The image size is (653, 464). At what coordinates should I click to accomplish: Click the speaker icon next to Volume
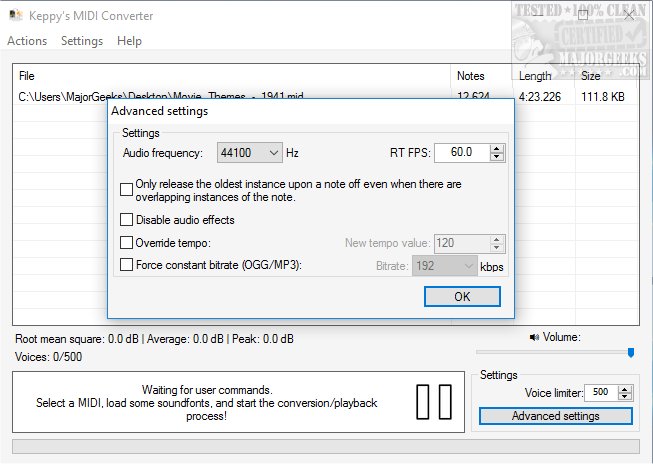pos(534,337)
